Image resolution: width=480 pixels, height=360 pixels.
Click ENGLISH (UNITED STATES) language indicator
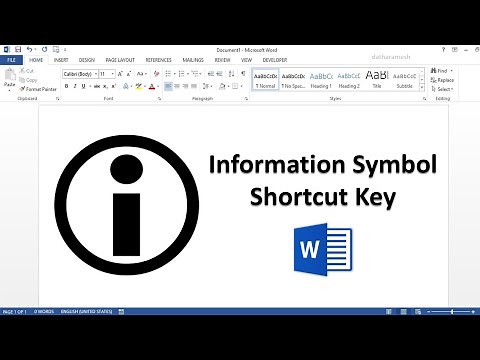click(86, 311)
